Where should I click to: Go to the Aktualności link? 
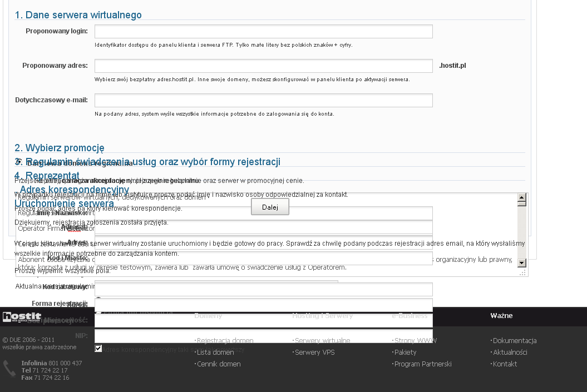(x=510, y=352)
